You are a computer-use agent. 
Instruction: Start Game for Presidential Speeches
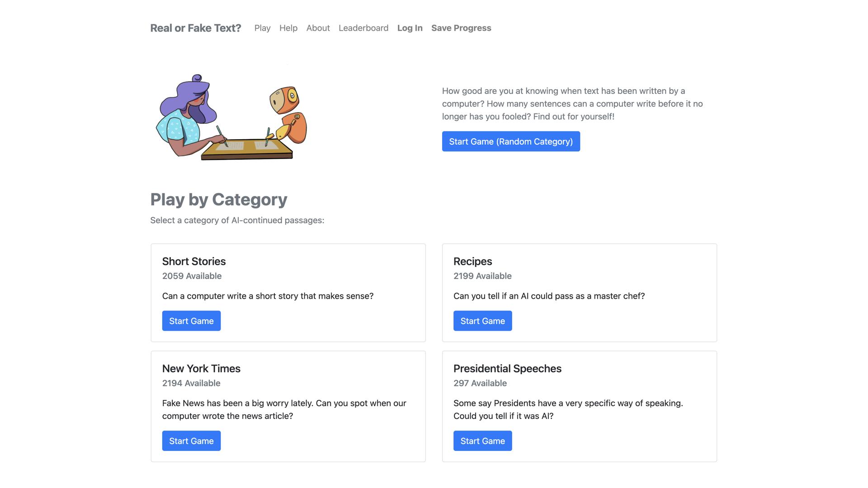[x=482, y=441]
